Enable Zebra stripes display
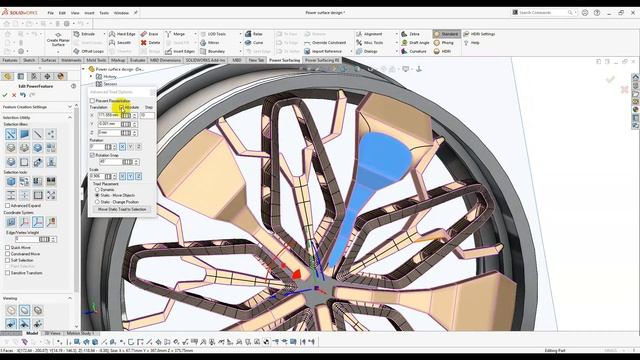Screen dimensions: 640x360 tap(410, 34)
